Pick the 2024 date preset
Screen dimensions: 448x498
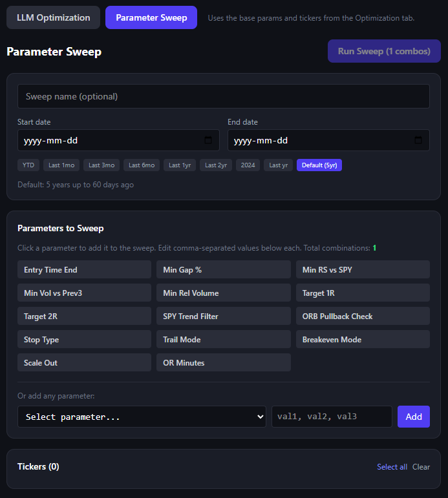[248, 165]
